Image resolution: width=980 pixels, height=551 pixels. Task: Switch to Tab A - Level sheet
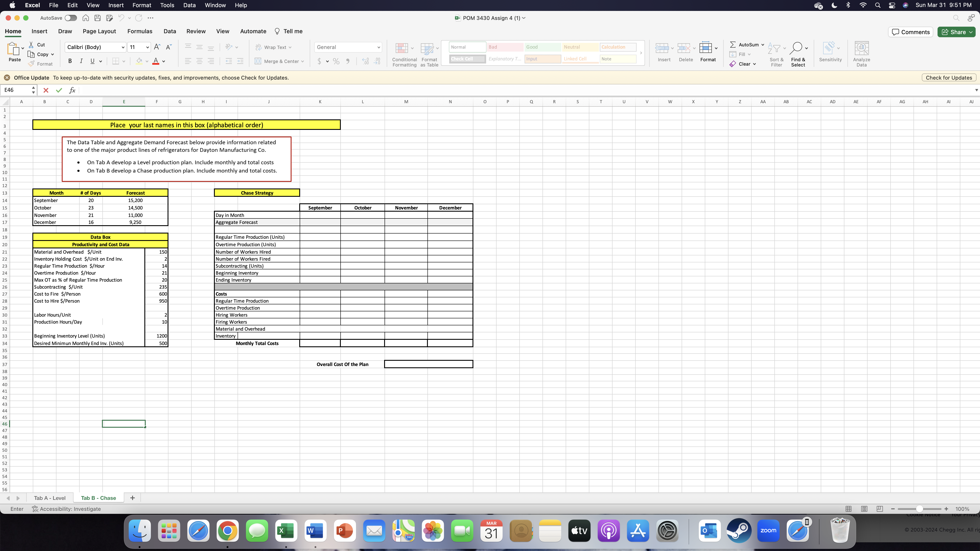click(x=49, y=498)
